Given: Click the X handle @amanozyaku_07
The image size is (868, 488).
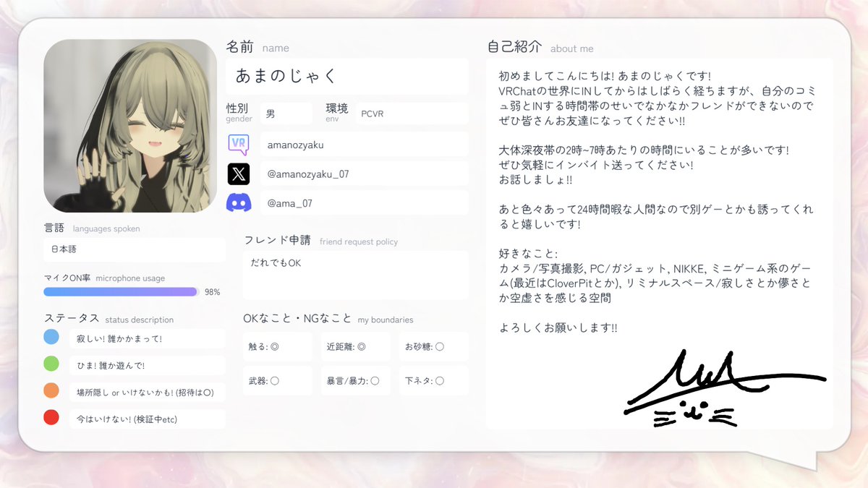Looking at the screenshot, I should (364, 174).
